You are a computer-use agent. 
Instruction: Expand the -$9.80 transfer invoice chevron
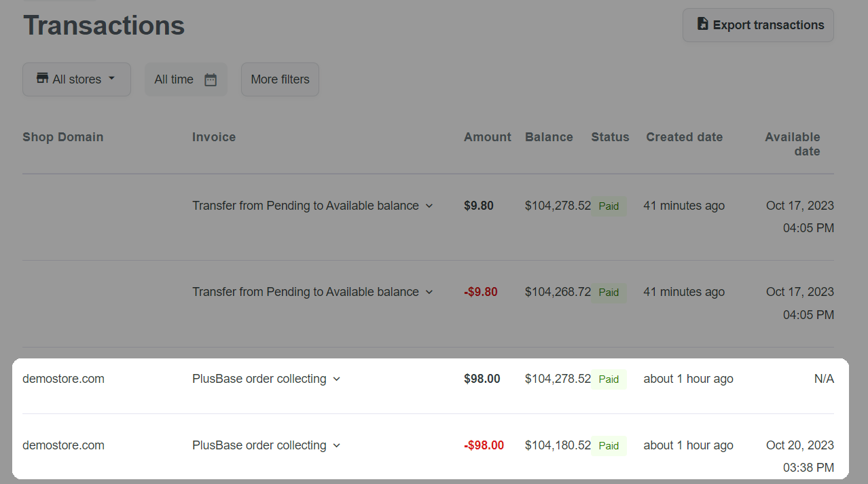pos(429,292)
